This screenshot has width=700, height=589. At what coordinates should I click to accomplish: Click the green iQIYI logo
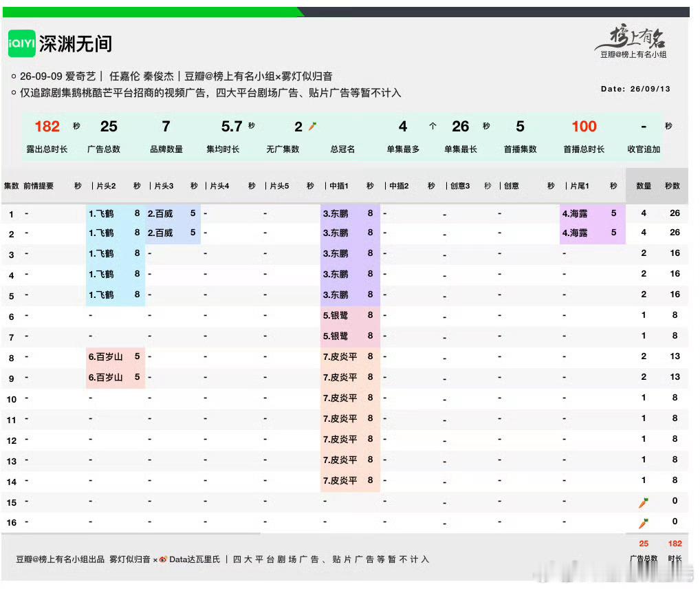pyautogui.click(x=21, y=43)
